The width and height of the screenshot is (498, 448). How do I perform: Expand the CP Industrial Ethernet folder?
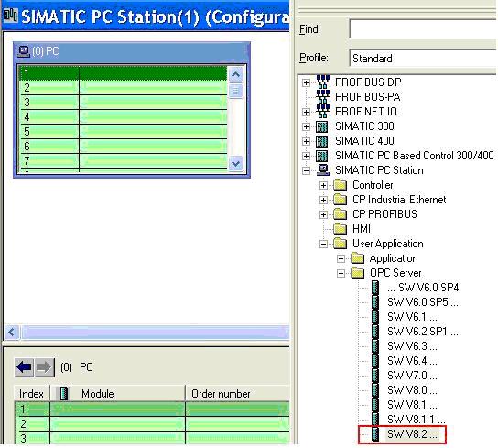click(x=323, y=200)
